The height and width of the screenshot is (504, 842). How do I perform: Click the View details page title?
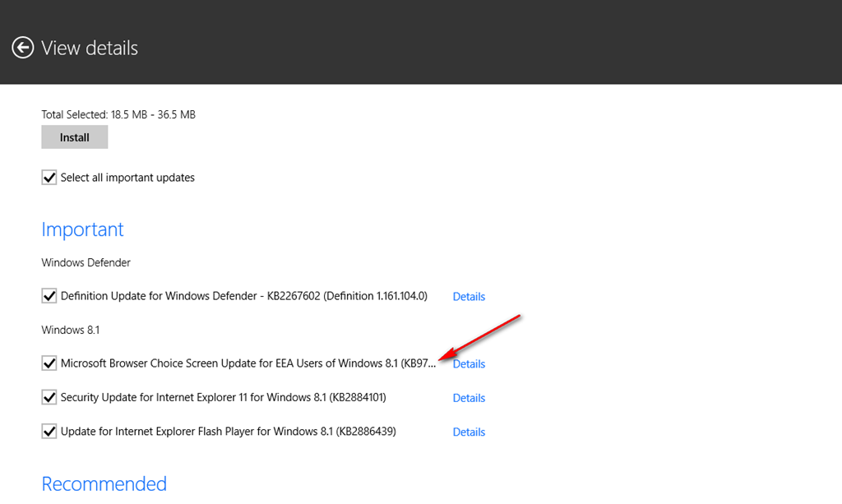point(90,49)
